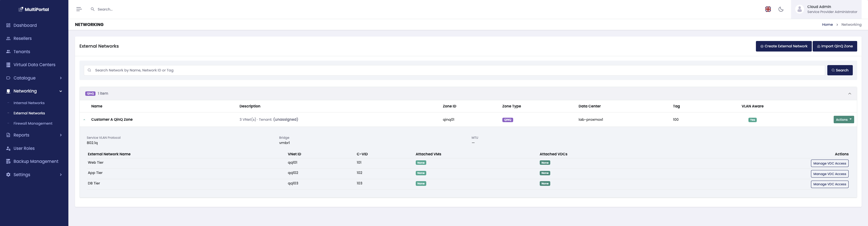Click VNet ID qq103

293,183
